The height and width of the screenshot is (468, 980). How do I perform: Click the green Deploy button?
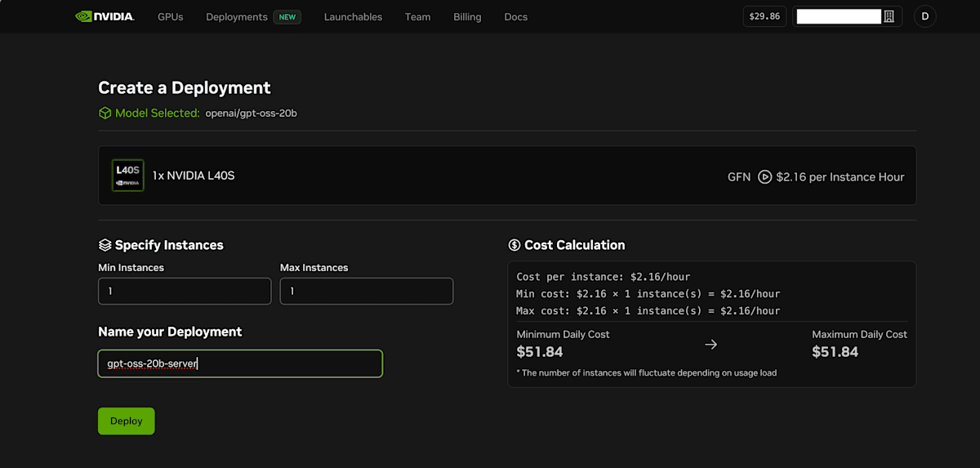click(127, 421)
